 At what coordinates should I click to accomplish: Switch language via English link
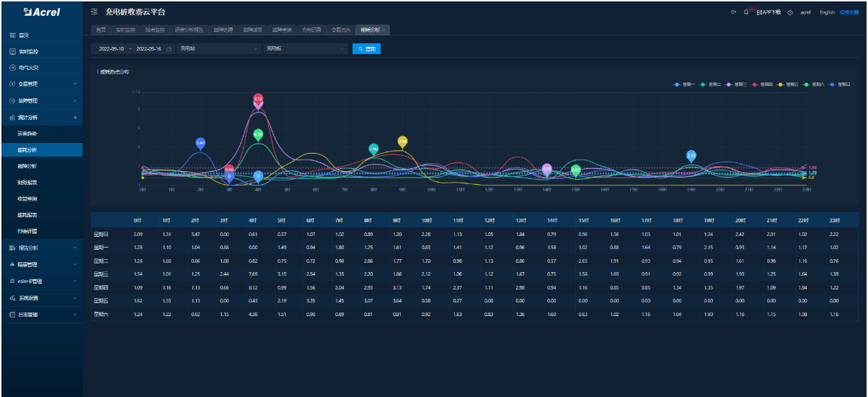click(x=827, y=12)
